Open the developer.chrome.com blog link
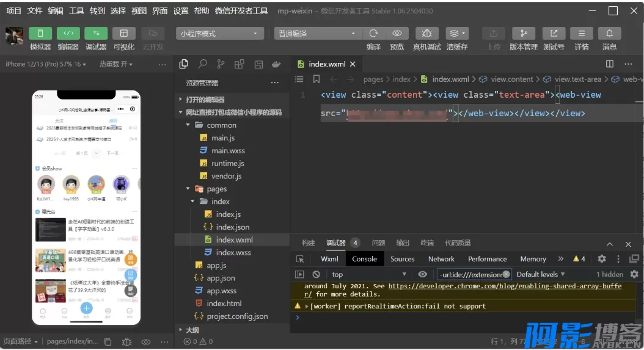Screen dimensions: 644x350 pos(505,286)
